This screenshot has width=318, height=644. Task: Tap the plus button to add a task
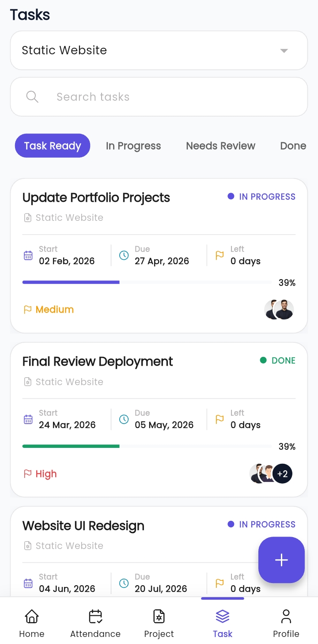point(281,560)
